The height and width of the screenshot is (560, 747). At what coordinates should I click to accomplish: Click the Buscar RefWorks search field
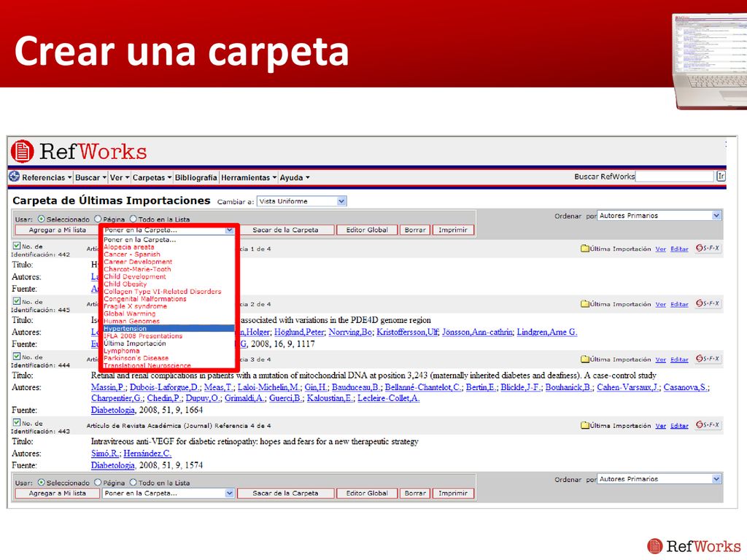[x=675, y=176]
